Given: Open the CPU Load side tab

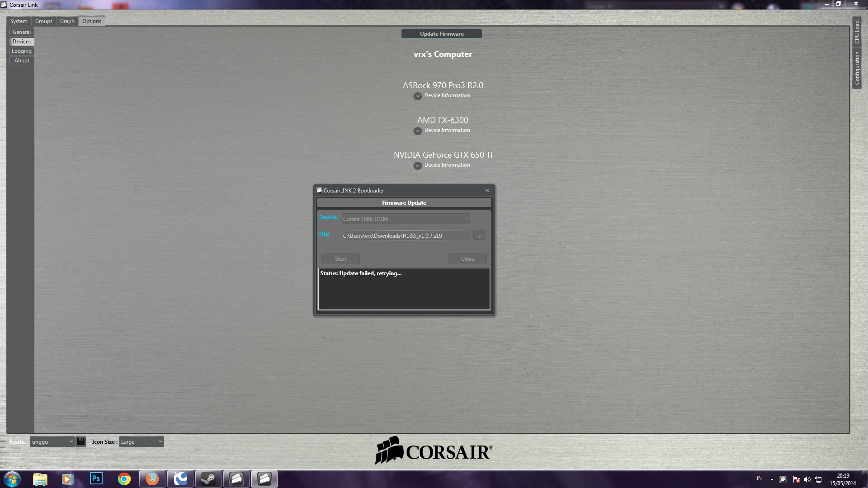Looking at the screenshot, I should pos(857,32).
